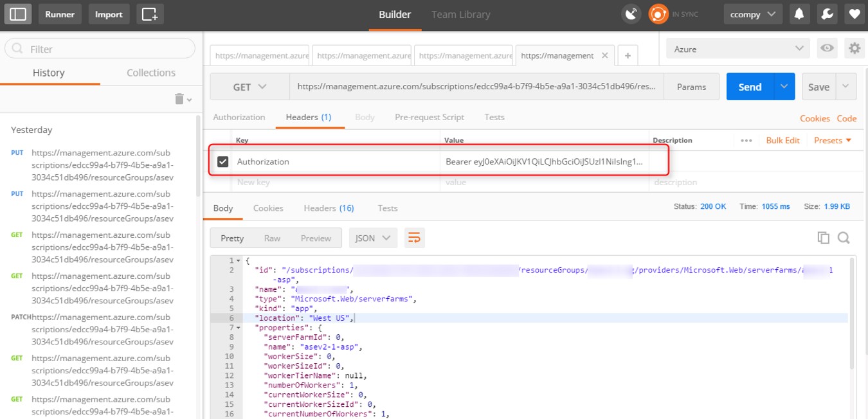The image size is (868, 419).
Task: Select the Pretty response view
Action: [232, 238]
